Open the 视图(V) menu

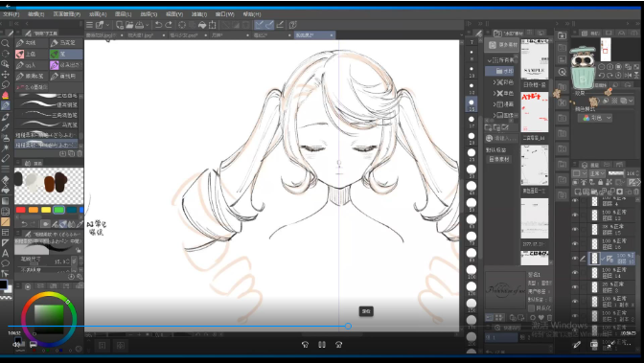click(174, 14)
